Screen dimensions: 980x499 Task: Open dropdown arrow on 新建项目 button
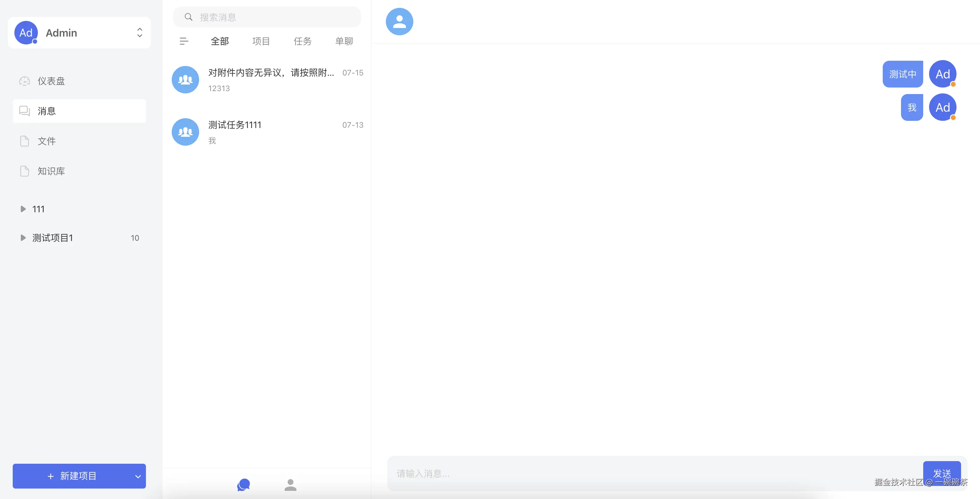(138, 476)
